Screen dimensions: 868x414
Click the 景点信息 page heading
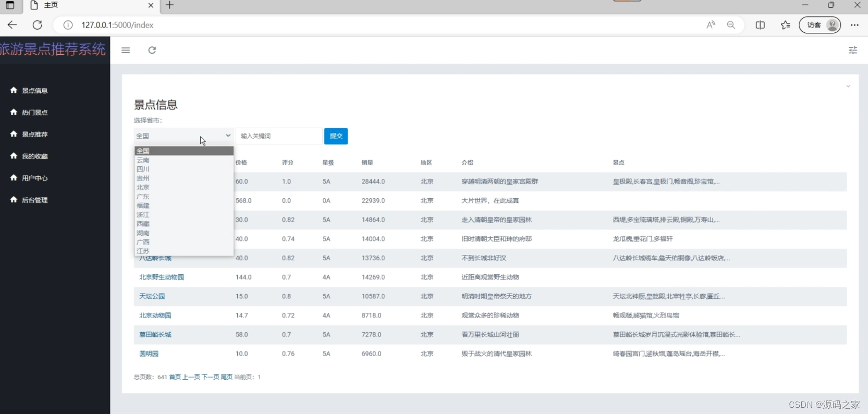point(156,105)
